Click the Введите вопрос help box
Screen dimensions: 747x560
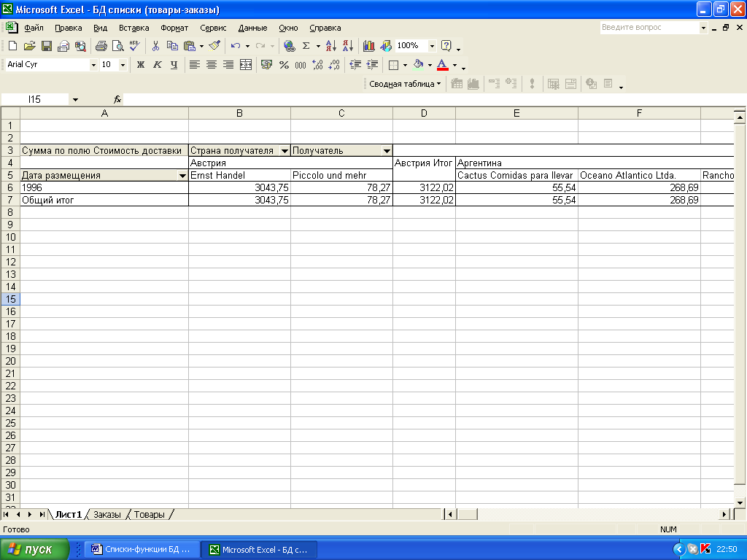point(650,28)
